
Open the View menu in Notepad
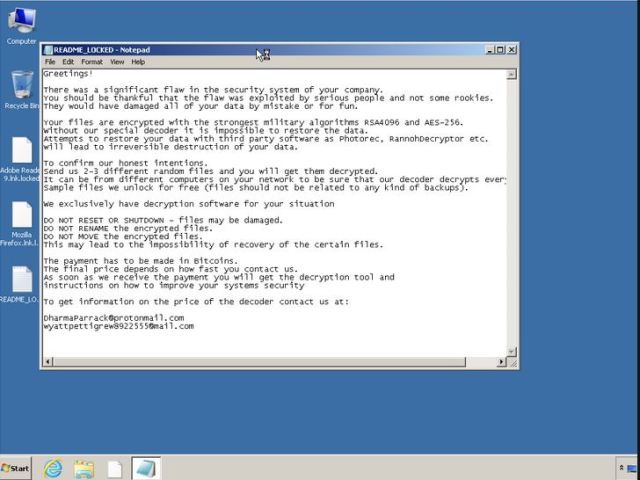117,62
